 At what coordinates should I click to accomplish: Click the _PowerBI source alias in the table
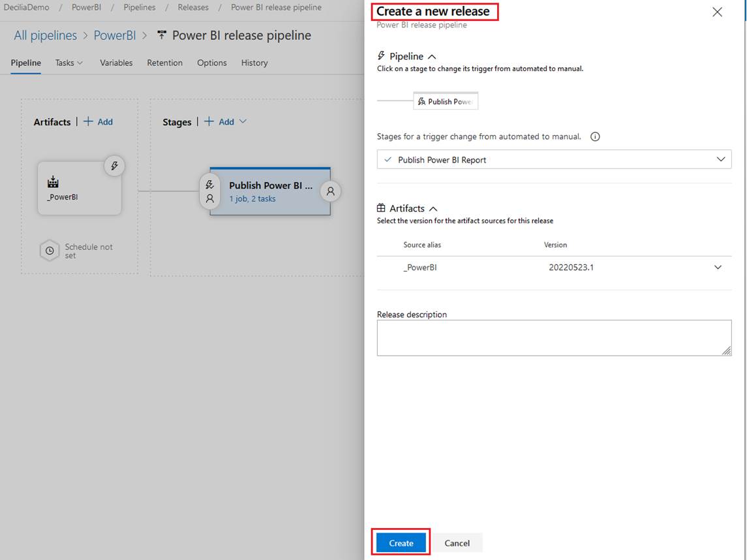pos(420,268)
